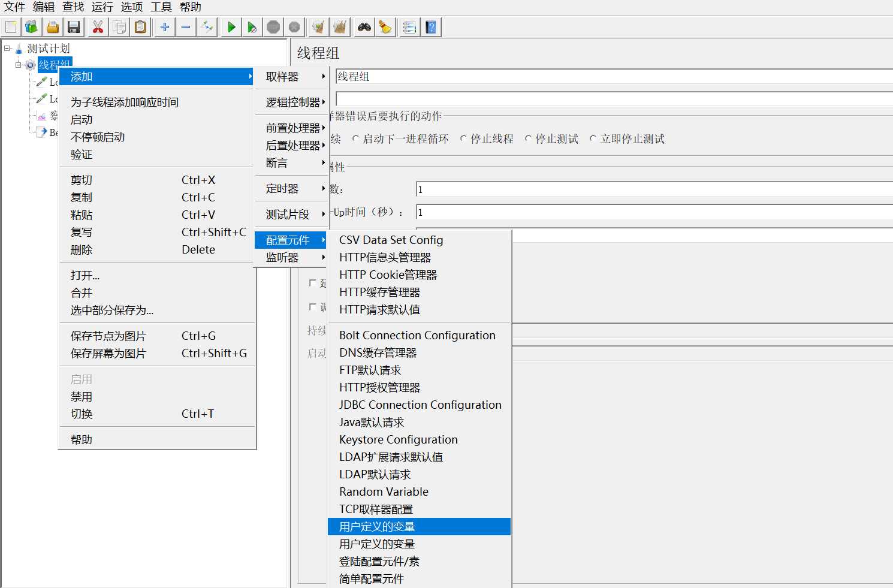Click the empty comments field below name

(614, 99)
